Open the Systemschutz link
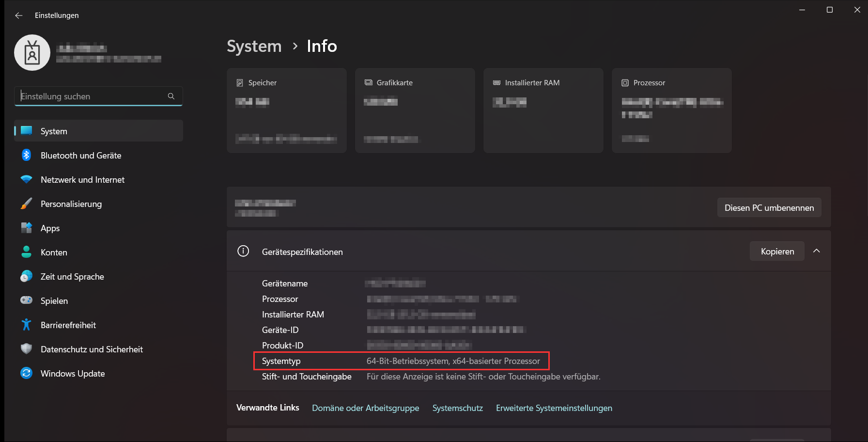This screenshot has width=868, height=442. click(x=457, y=408)
